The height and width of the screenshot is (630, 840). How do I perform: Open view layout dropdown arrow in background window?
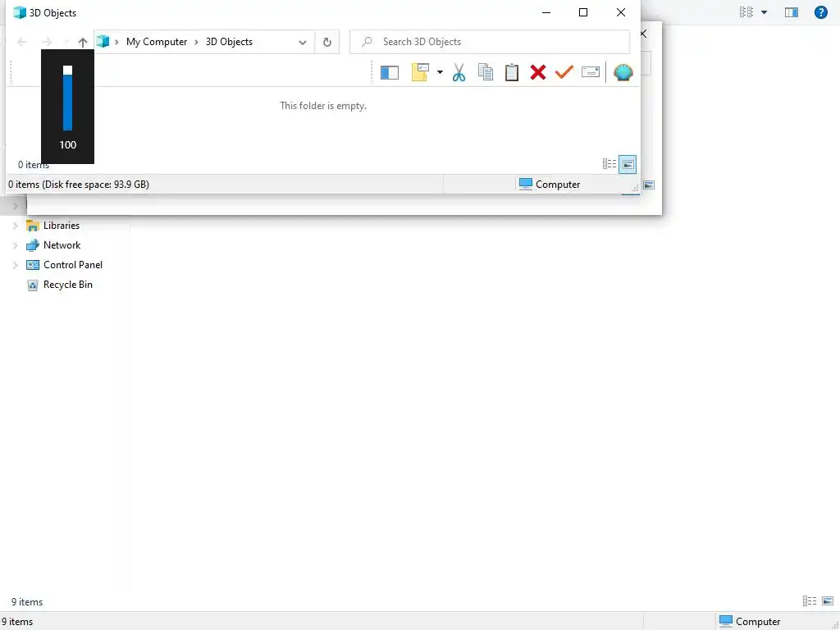(764, 12)
